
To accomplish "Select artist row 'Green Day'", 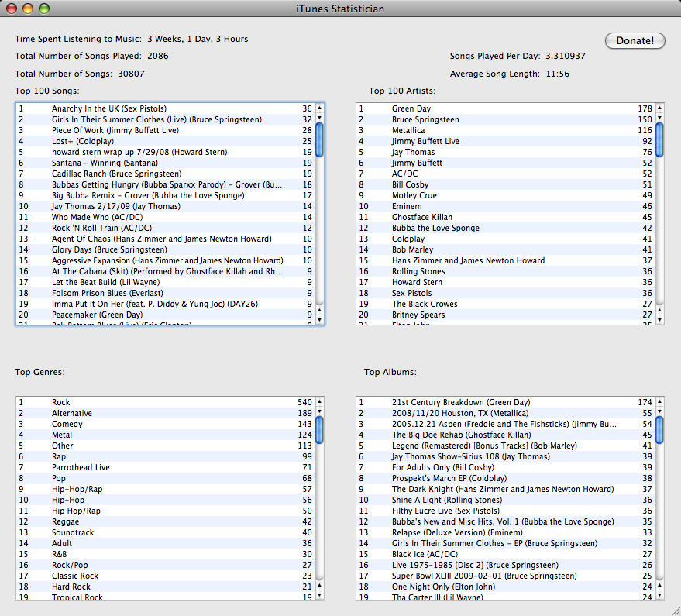I will [x=506, y=108].
